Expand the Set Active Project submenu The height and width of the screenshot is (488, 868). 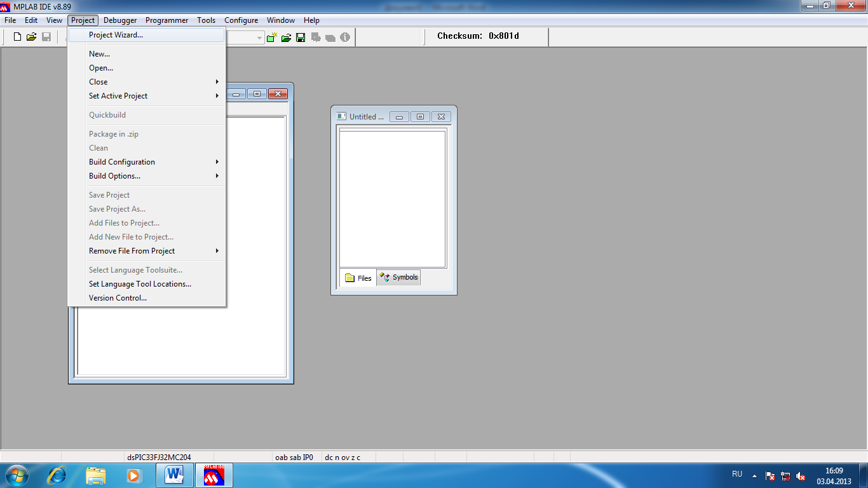147,96
